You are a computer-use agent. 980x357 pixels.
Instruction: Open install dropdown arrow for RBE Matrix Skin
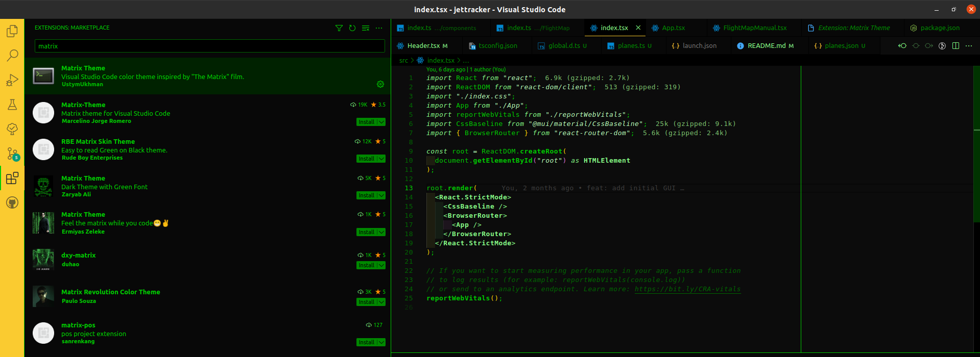click(381, 159)
